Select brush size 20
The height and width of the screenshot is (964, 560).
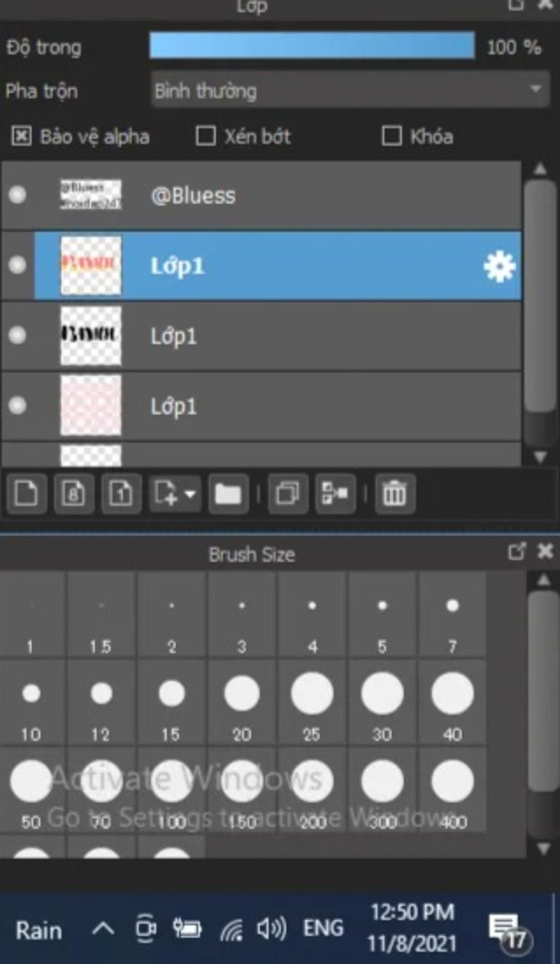click(x=242, y=702)
